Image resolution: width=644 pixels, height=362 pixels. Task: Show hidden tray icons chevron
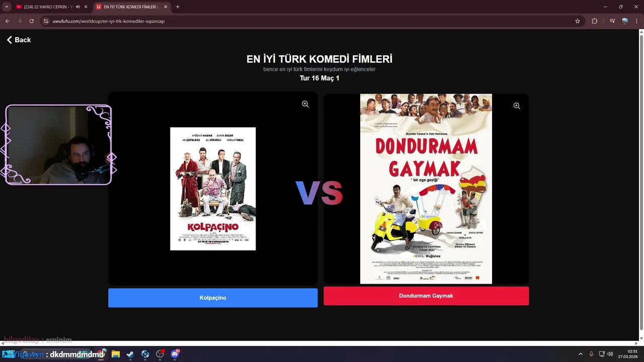coord(581,354)
